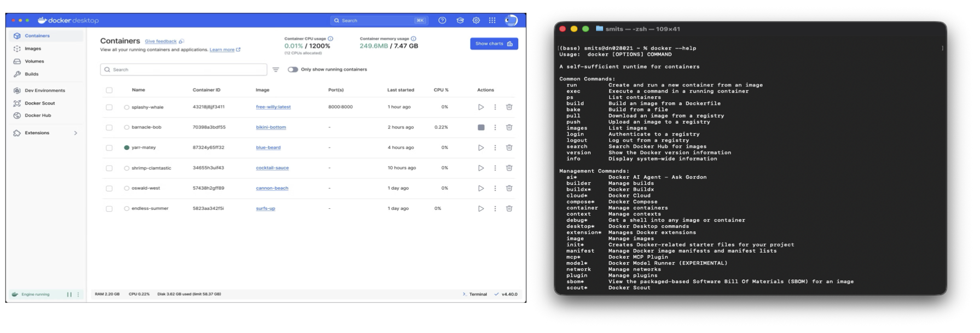Image resolution: width=980 pixels, height=333 pixels.
Task: Open more actions menu for splashy-whale
Action: pyautogui.click(x=495, y=107)
